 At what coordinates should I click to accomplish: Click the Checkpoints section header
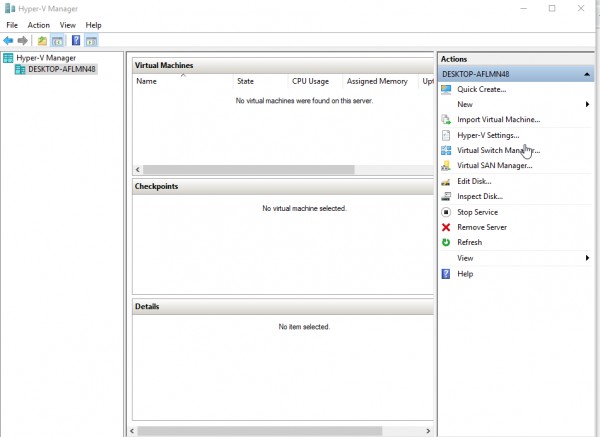pyautogui.click(x=283, y=186)
